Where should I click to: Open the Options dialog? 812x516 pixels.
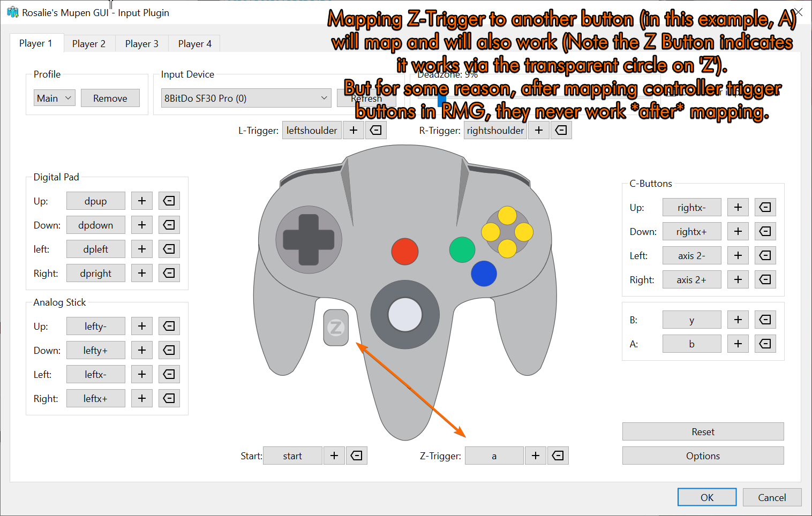(x=703, y=456)
